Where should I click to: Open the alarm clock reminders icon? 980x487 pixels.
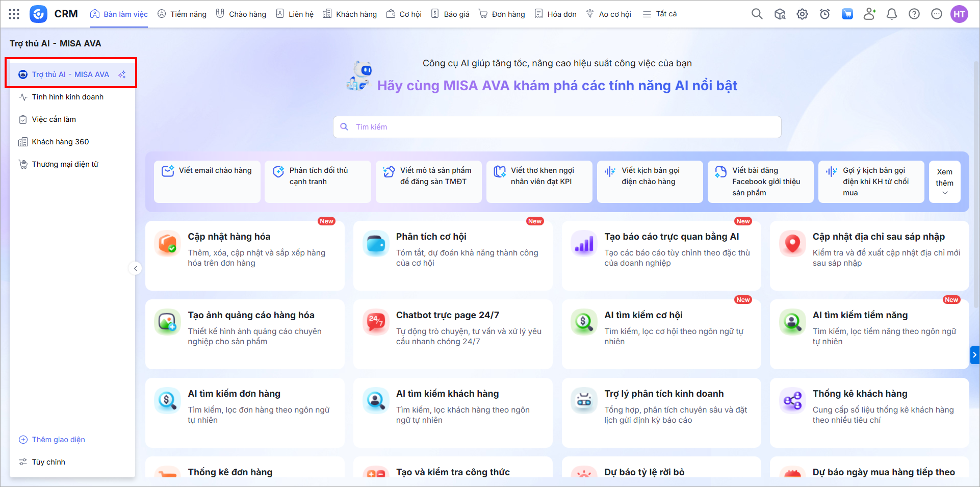click(x=824, y=14)
